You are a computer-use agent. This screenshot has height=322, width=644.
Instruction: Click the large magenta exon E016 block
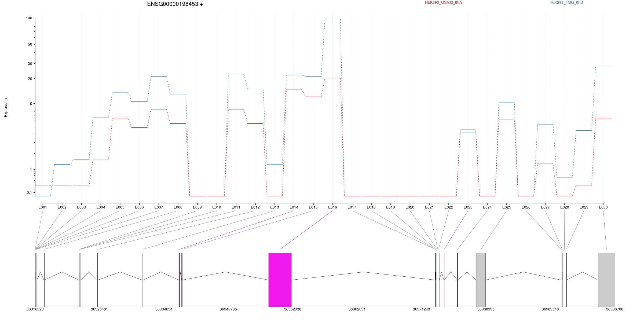pos(280,280)
